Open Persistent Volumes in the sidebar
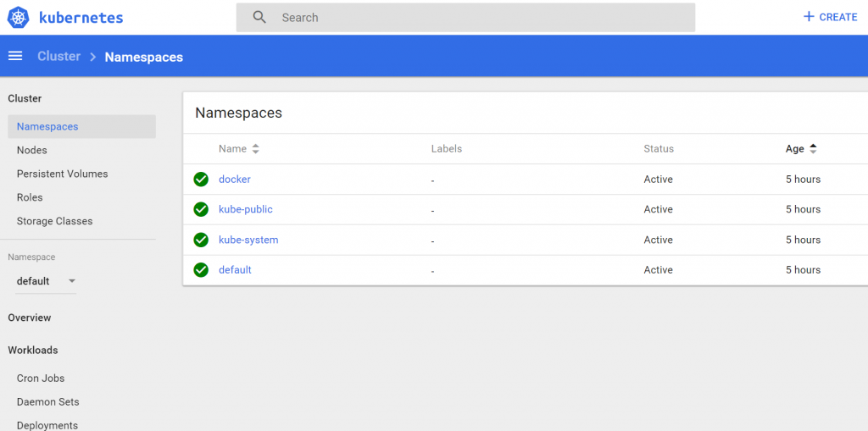This screenshot has width=868, height=431. [63, 174]
